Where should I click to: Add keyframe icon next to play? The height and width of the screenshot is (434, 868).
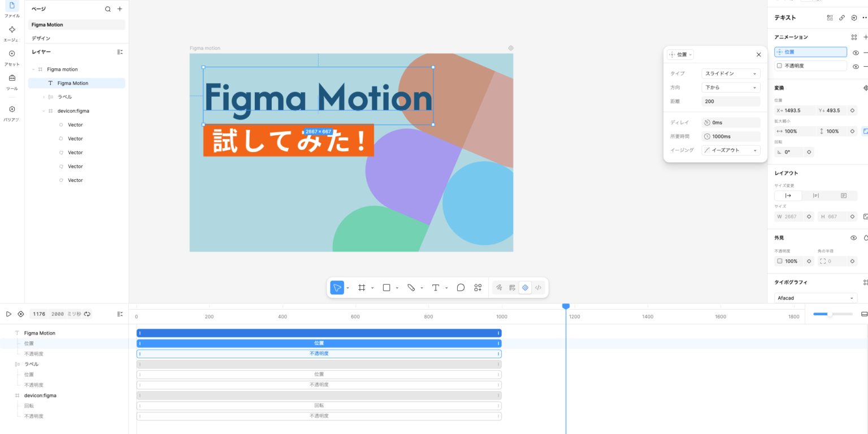point(21,314)
